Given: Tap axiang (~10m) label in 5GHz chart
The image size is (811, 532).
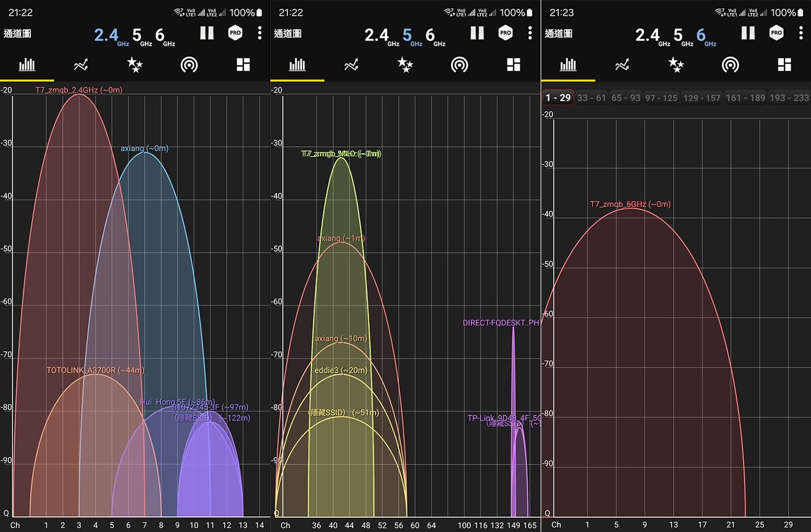Looking at the screenshot, I should pos(341,339).
